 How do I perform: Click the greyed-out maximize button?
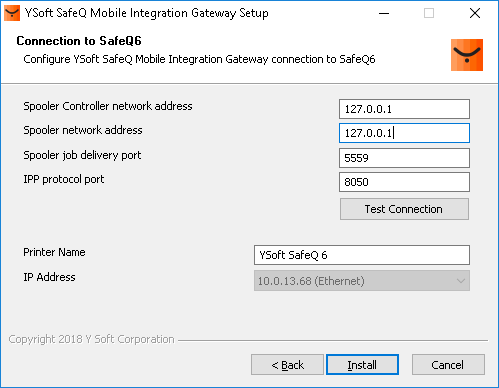tap(429, 13)
